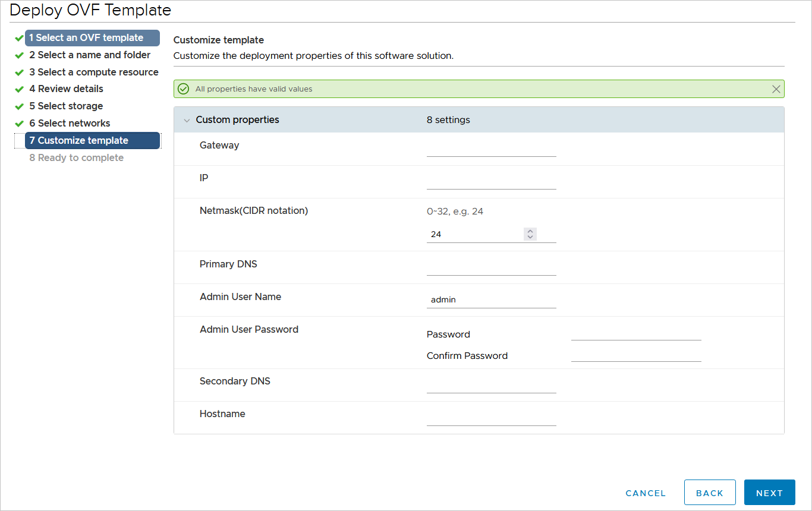Click the green success check icon
The image size is (812, 511).
[184, 89]
